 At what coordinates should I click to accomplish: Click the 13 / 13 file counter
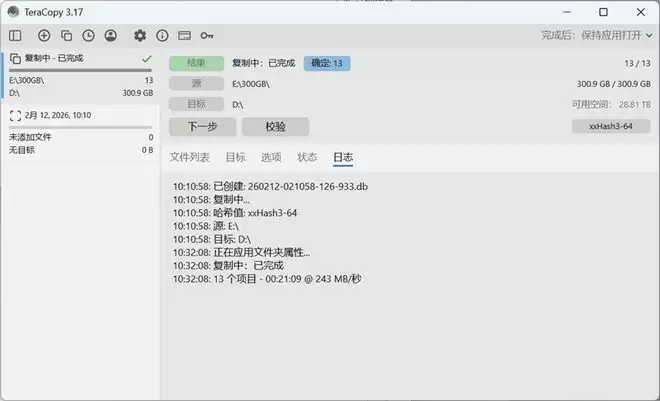coord(637,63)
